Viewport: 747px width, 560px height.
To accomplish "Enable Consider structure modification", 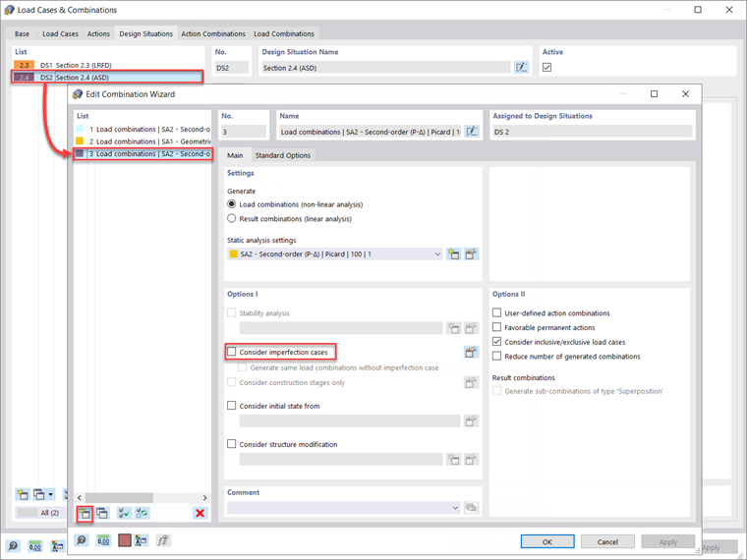I will click(232, 444).
